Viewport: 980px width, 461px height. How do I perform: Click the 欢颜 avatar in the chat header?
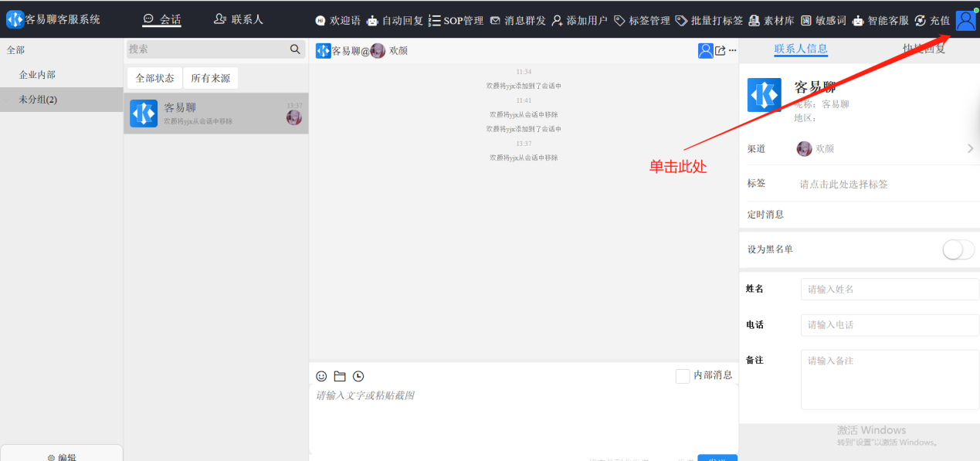(x=378, y=51)
